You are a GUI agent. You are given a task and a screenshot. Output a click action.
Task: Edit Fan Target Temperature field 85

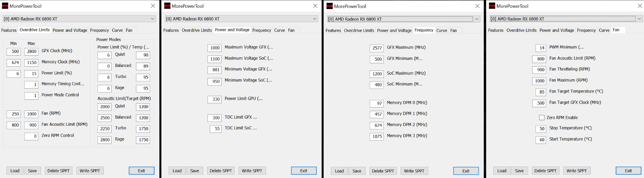pos(541,92)
